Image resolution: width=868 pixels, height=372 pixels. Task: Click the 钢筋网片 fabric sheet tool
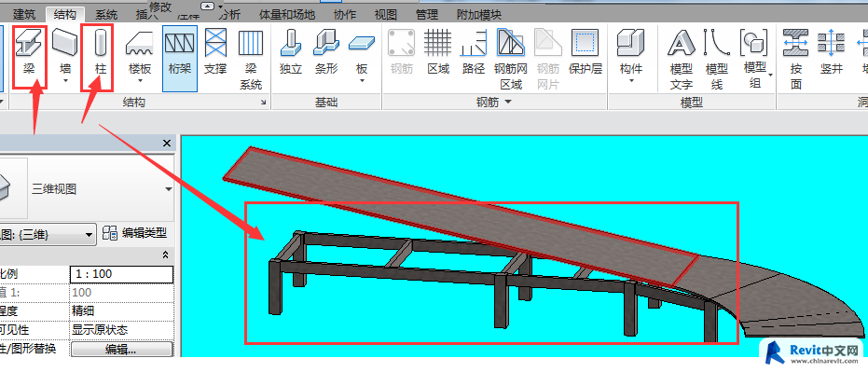(547, 59)
